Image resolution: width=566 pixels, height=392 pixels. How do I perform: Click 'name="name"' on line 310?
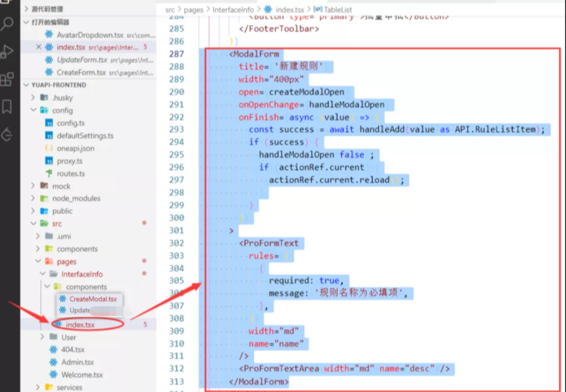coord(276,344)
